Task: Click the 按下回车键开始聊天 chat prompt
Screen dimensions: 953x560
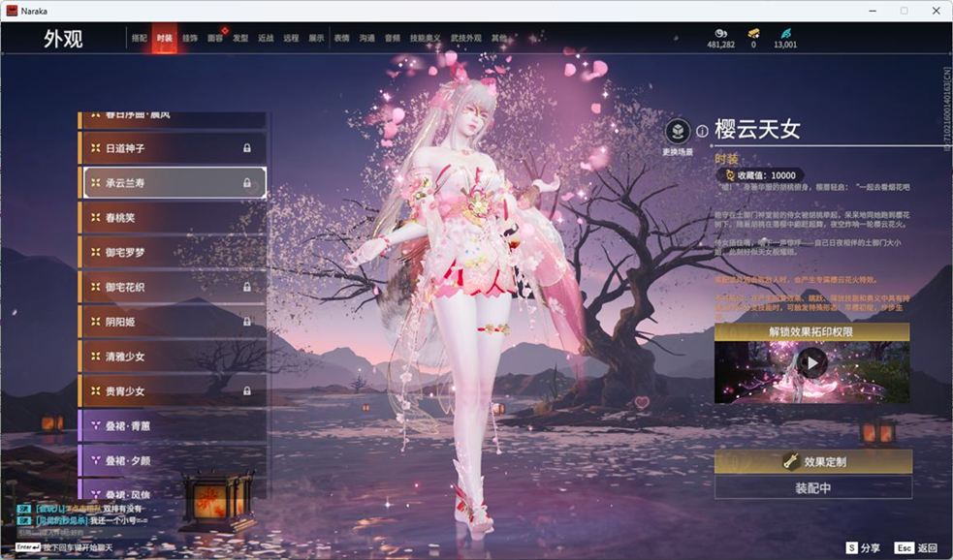Action: click(78, 547)
